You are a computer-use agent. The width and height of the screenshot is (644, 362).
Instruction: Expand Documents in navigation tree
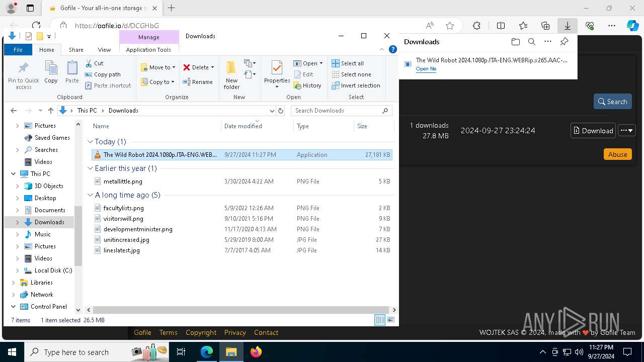click(x=18, y=210)
